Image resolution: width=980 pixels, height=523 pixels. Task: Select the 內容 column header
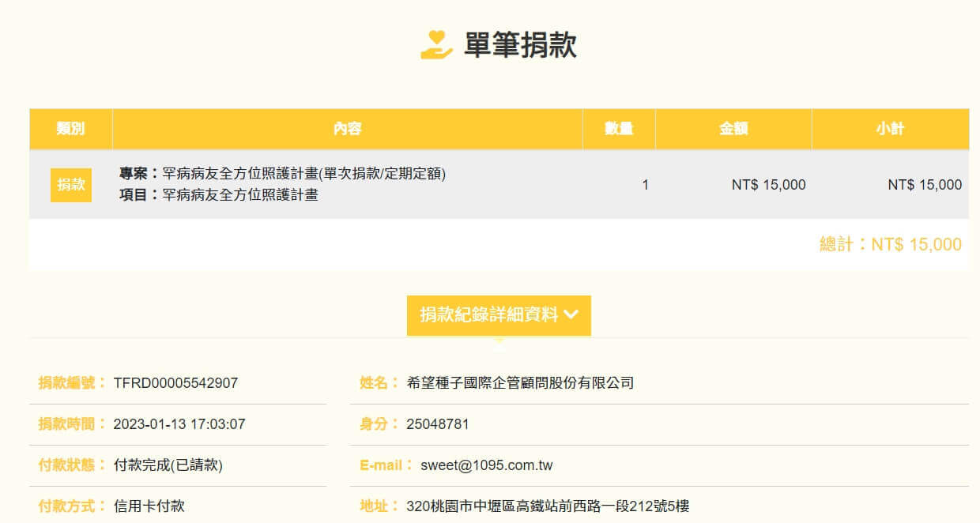[348, 129]
